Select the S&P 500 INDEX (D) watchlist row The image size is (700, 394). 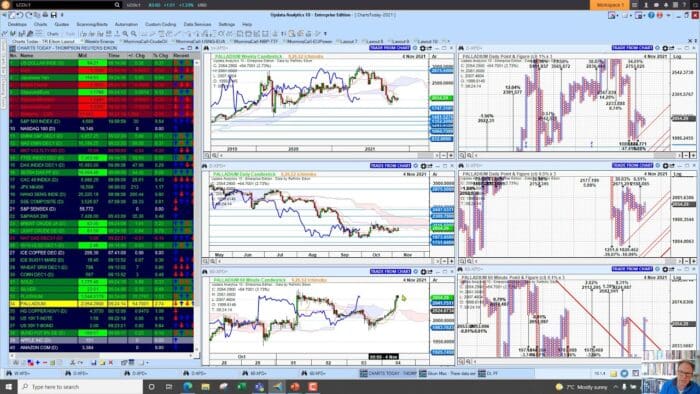tap(101, 121)
